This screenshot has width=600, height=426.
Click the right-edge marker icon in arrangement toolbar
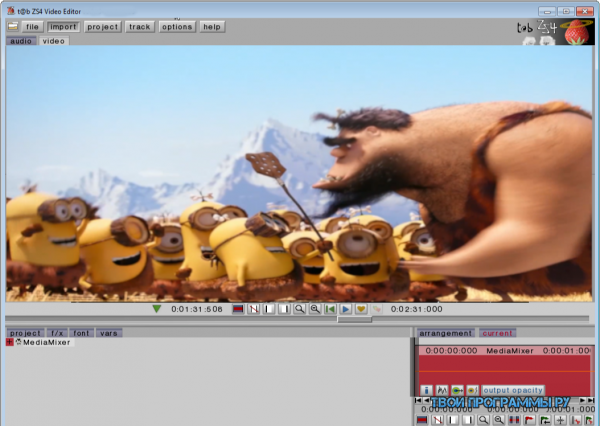(468, 420)
